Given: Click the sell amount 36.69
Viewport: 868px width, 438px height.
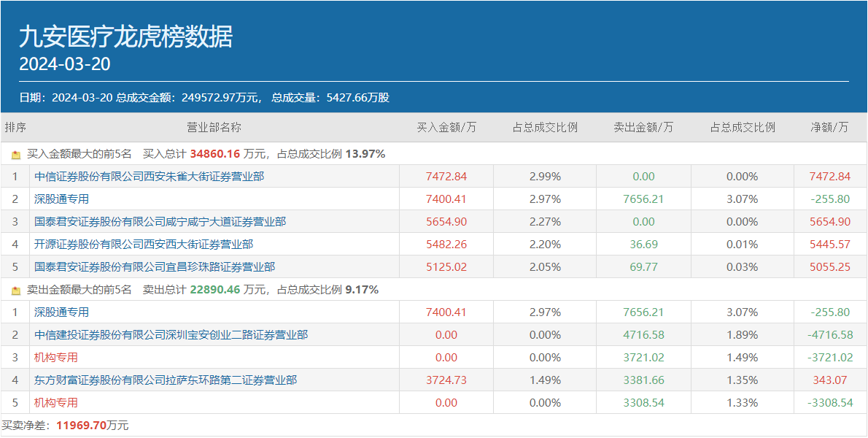Looking at the screenshot, I should (x=643, y=245).
